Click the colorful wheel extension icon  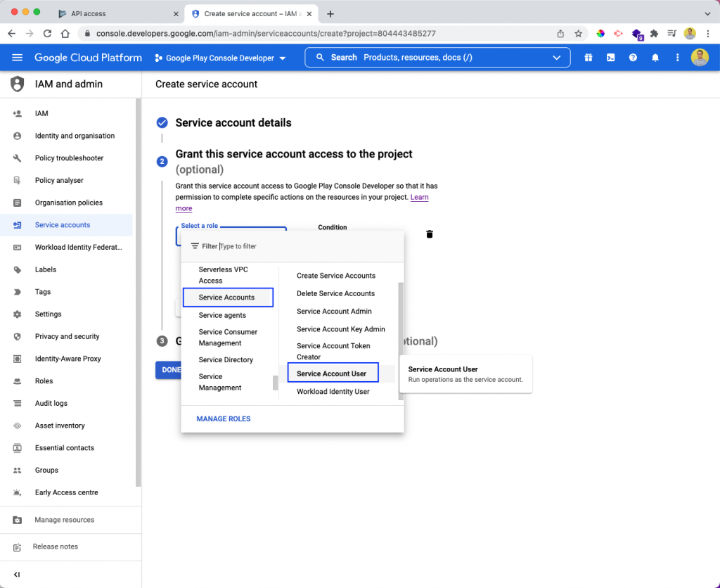600,34
